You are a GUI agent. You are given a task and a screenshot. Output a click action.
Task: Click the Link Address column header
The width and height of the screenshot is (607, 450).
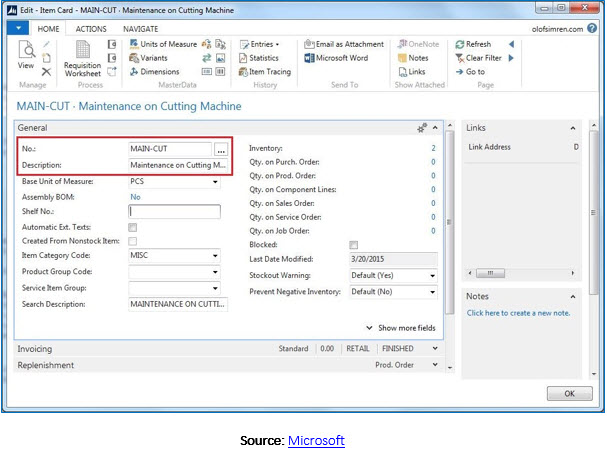coord(489,147)
